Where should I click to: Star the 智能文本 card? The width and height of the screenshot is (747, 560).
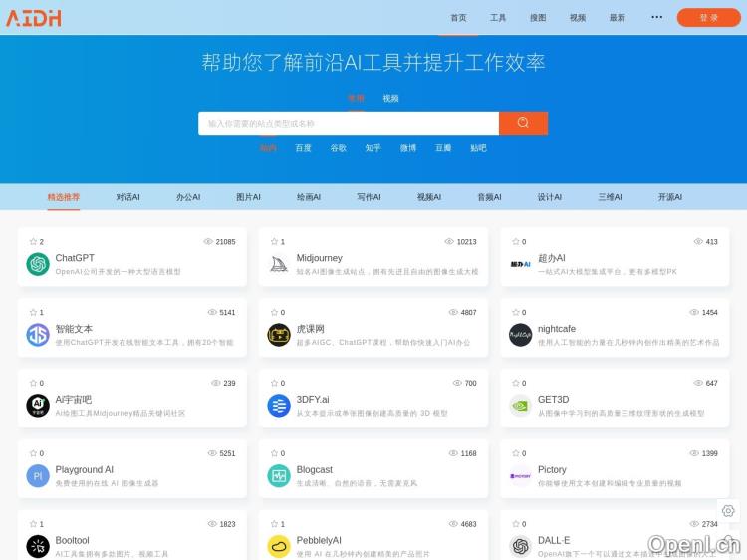[x=33, y=312]
